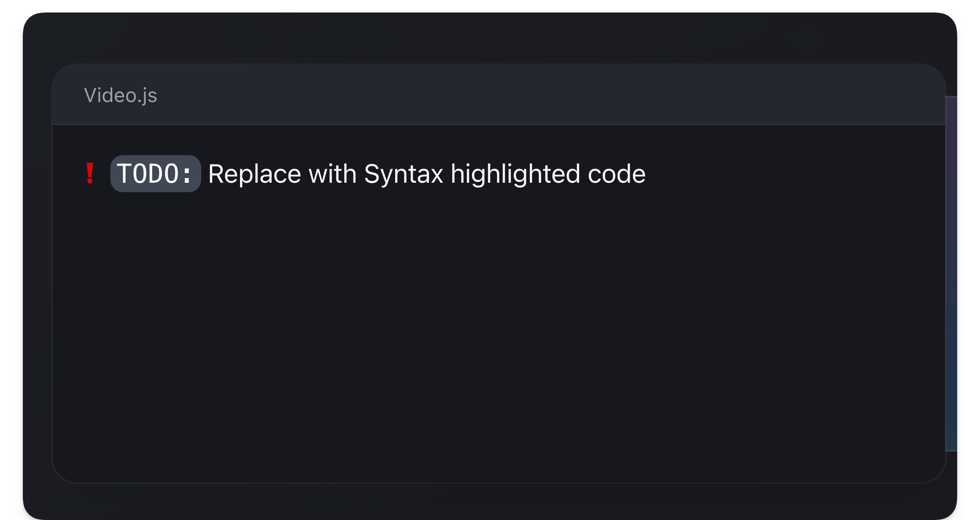Click inside the empty code editor area

point(495,324)
